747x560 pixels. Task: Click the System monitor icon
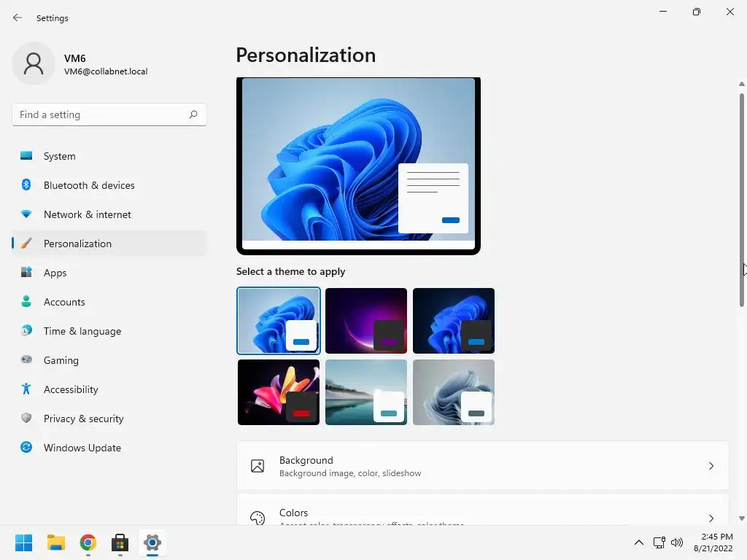(x=26, y=156)
